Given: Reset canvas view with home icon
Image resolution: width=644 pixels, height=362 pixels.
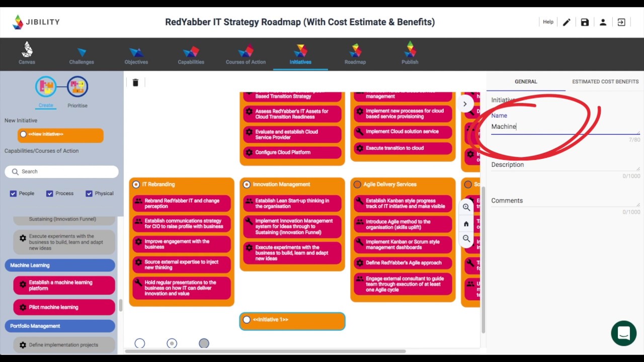Looking at the screenshot, I should point(466,224).
